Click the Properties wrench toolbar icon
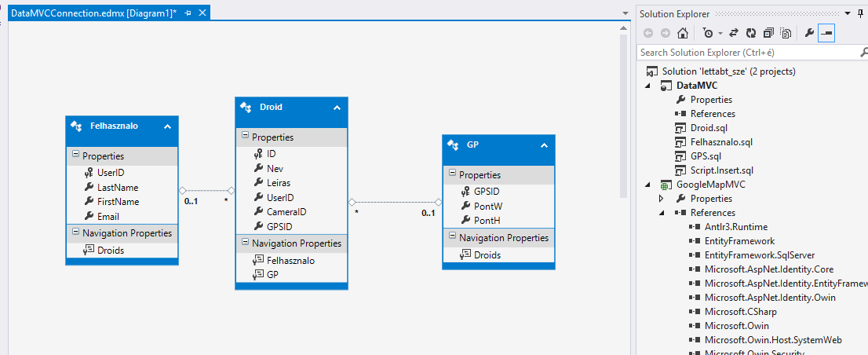Image resolution: width=868 pixels, height=355 pixels. coord(809,33)
